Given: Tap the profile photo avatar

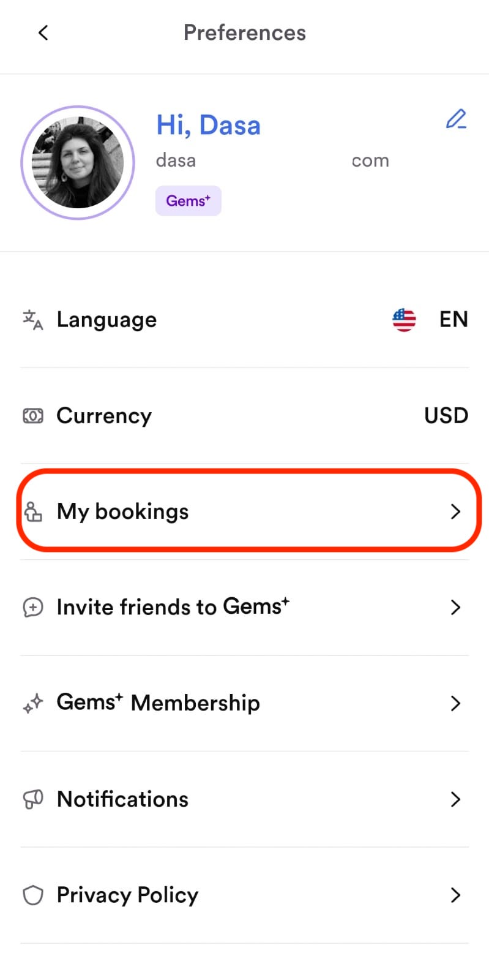Looking at the screenshot, I should coord(78,162).
